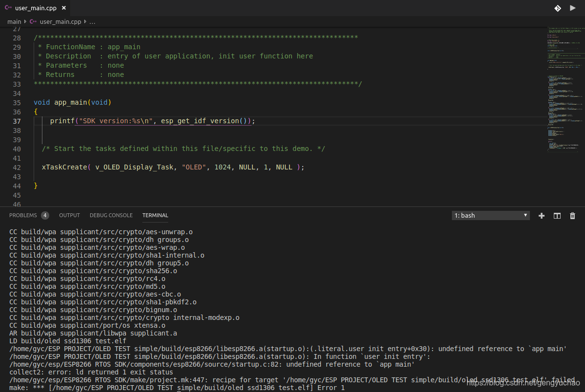Click the problems count badge 4
585x392 pixels.
point(45,215)
